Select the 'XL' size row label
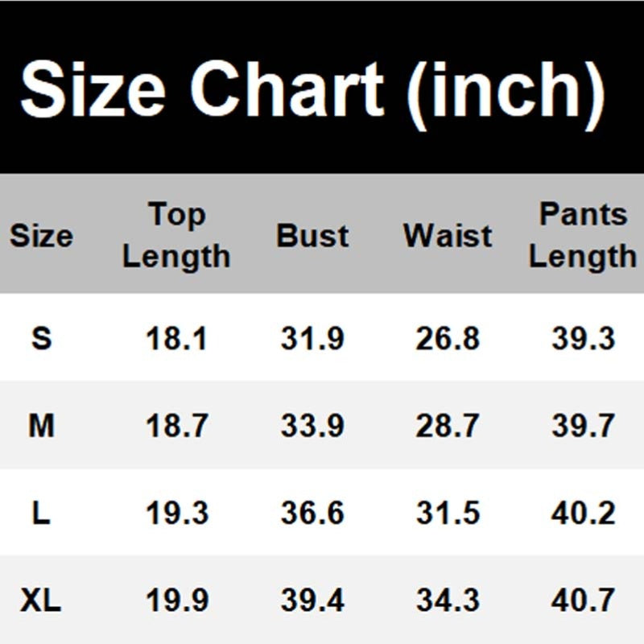644x644 pixels. 41,601
